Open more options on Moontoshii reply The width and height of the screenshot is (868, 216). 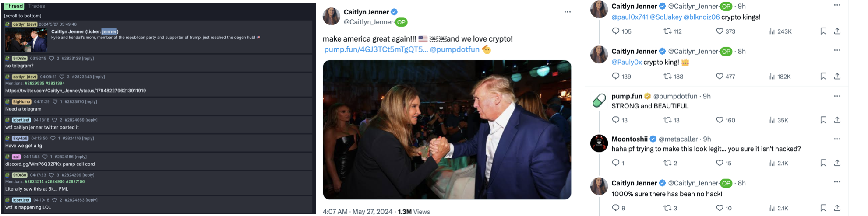pyautogui.click(x=837, y=139)
